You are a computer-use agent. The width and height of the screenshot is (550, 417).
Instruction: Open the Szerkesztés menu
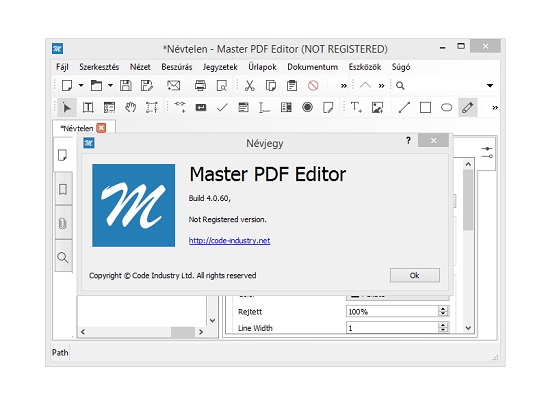[x=99, y=67]
